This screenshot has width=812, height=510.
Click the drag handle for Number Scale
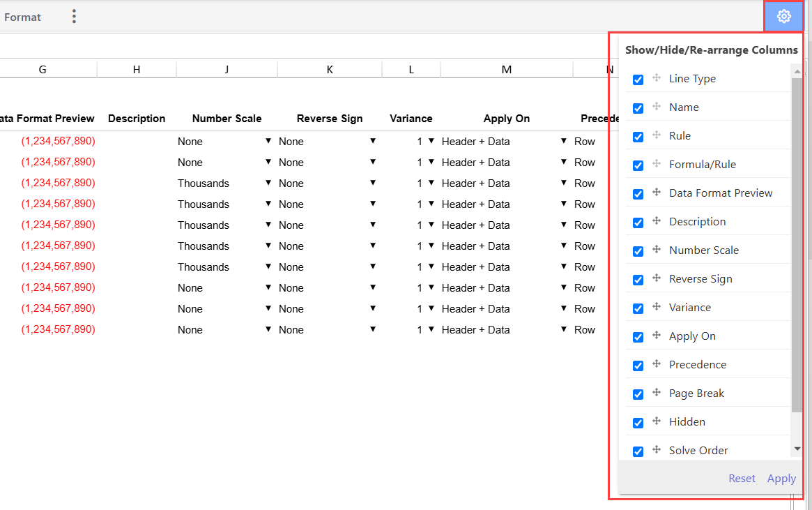[x=656, y=250]
